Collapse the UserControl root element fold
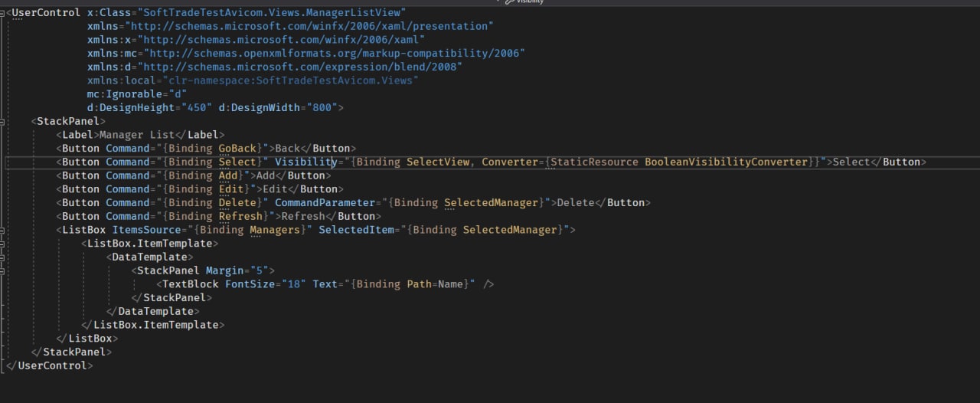 (3, 13)
